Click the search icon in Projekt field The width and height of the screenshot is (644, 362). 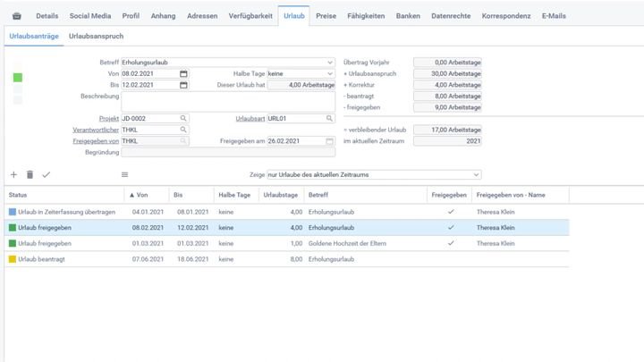tap(183, 118)
